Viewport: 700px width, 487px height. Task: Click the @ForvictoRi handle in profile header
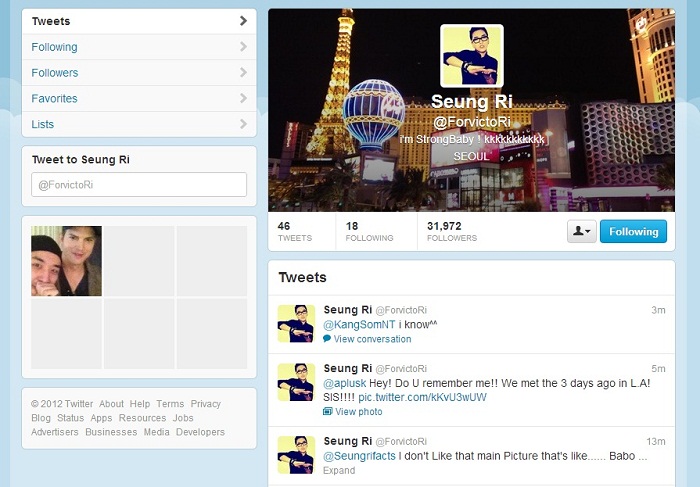tap(472, 122)
